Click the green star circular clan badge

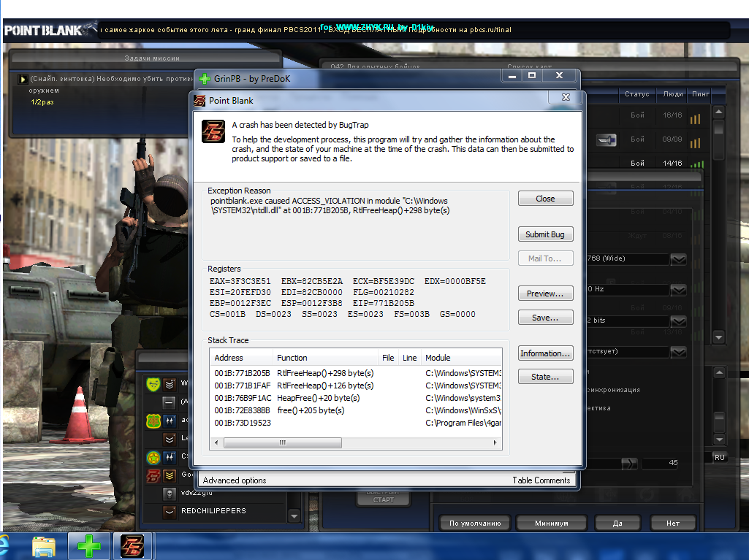tap(153, 457)
